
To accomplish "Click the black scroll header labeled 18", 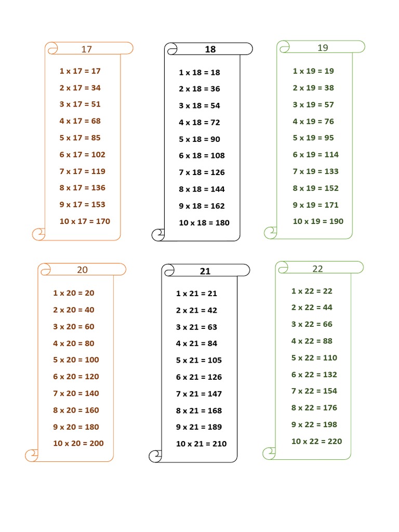I will (x=210, y=49).
